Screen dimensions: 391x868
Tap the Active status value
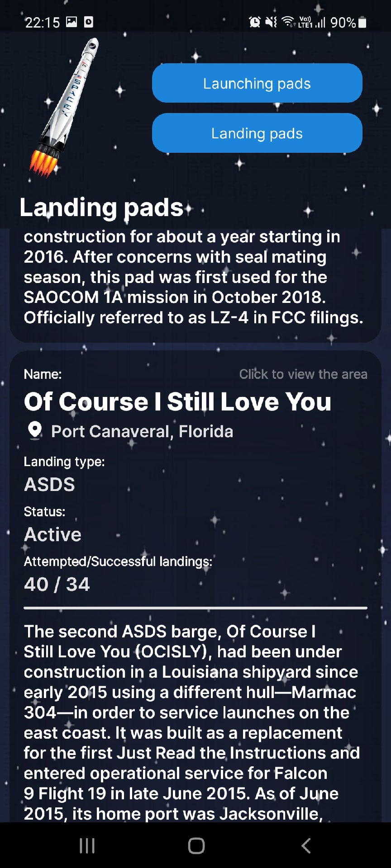[53, 534]
